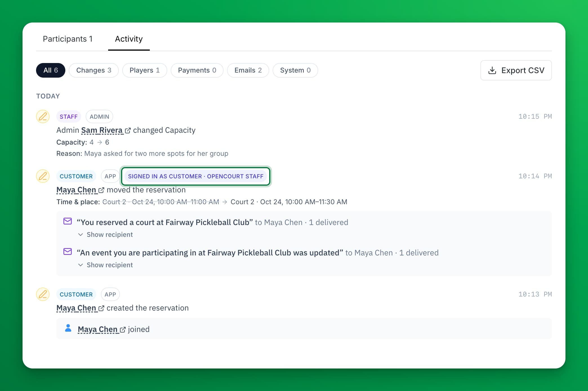Click the new time 'Oct 24, 10:00 AM–11:30 AM'
588x391 pixels.
304,202
